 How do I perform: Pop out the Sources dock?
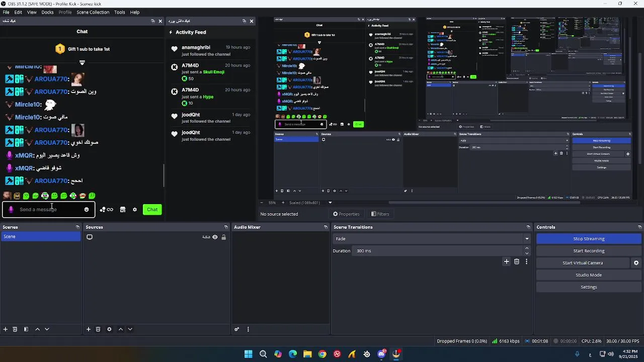pyautogui.click(x=226, y=227)
